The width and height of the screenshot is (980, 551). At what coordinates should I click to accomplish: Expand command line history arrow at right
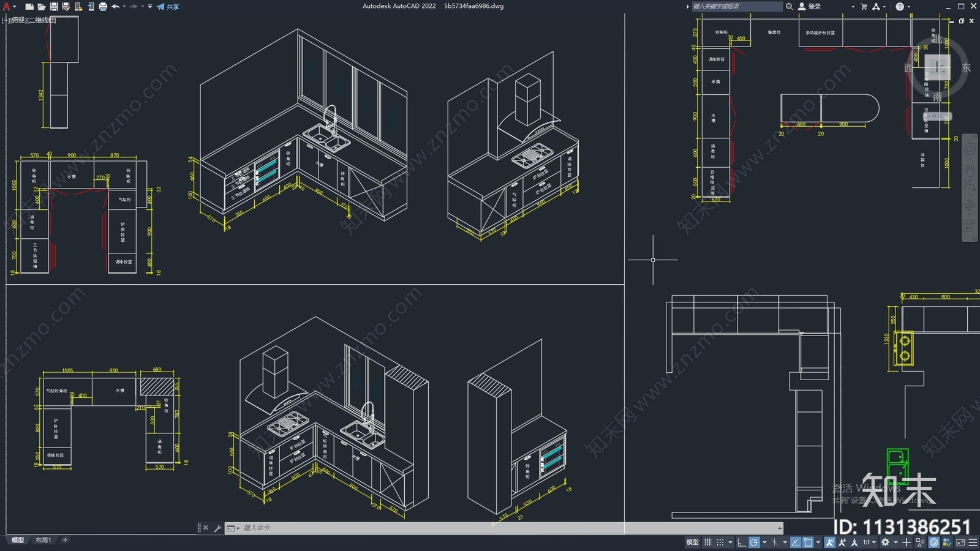(779, 528)
